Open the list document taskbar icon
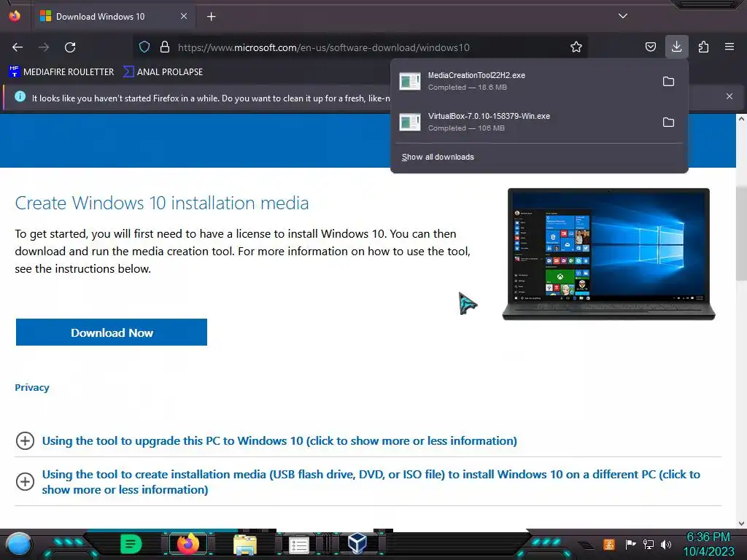The height and width of the screenshot is (560, 747). pyautogui.click(x=299, y=545)
